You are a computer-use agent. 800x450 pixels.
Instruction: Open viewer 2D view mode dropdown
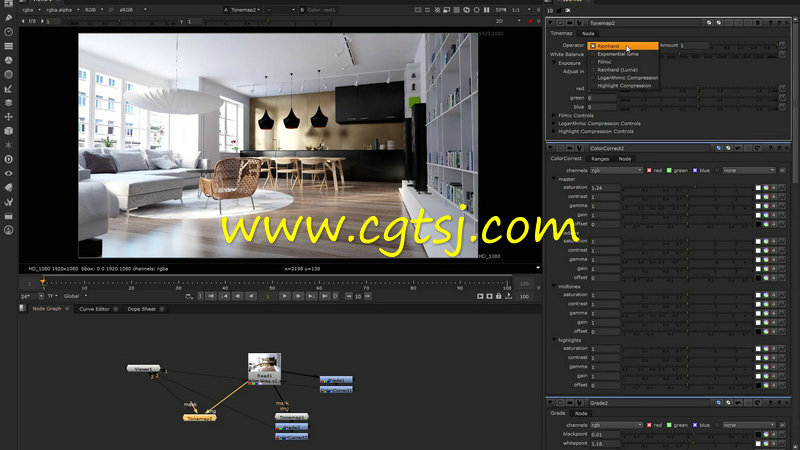(x=508, y=21)
